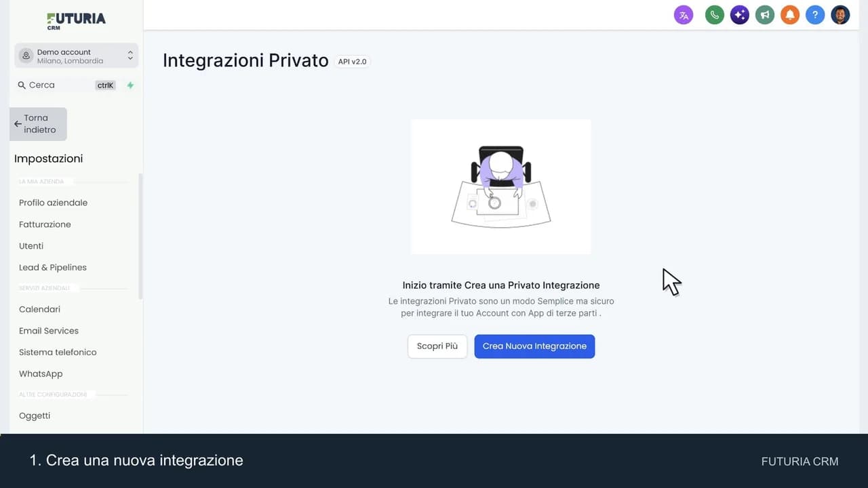Image resolution: width=868 pixels, height=488 pixels.
Task: Open the language translation icon
Action: tap(684, 15)
